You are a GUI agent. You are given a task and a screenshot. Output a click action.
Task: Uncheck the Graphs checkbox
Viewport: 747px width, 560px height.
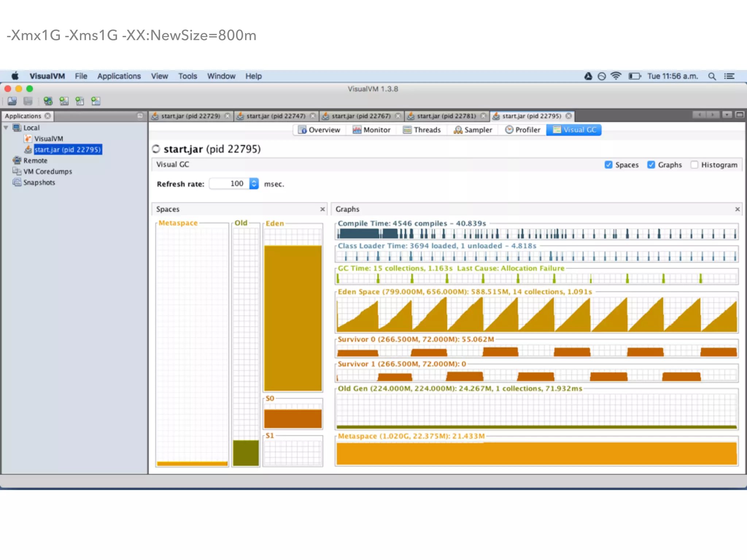(x=651, y=165)
